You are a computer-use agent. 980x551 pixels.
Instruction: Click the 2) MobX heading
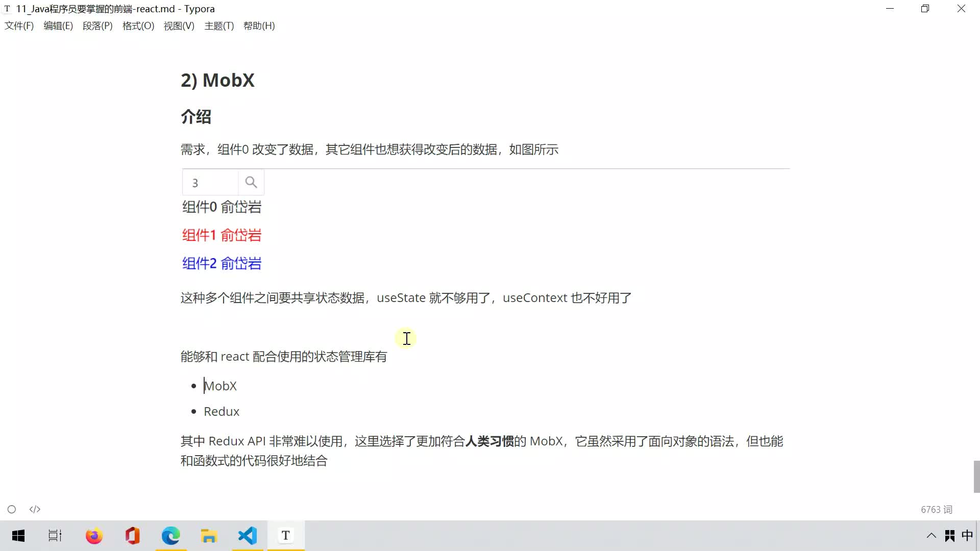pos(217,80)
